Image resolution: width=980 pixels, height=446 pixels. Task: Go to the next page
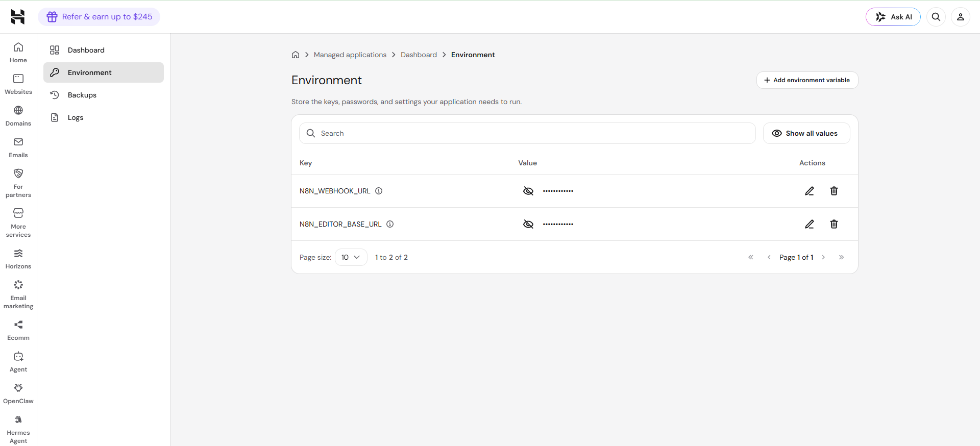(823, 257)
